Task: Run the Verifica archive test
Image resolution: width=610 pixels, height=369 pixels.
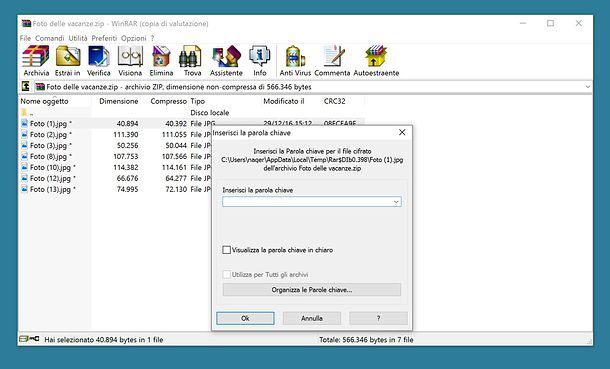Action: point(98,61)
